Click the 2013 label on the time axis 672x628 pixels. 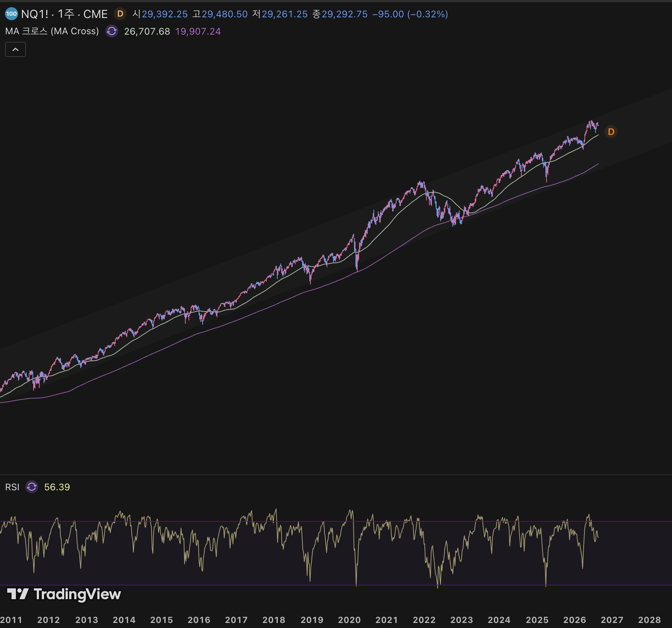pyautogui.click(x=87, y=620)
